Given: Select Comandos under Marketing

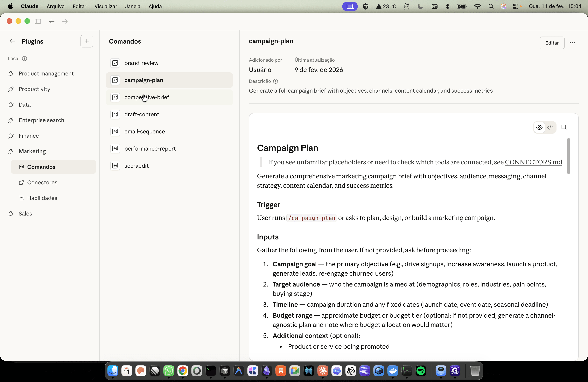Looking at the screenshot, I should click(x=53, y=167).
